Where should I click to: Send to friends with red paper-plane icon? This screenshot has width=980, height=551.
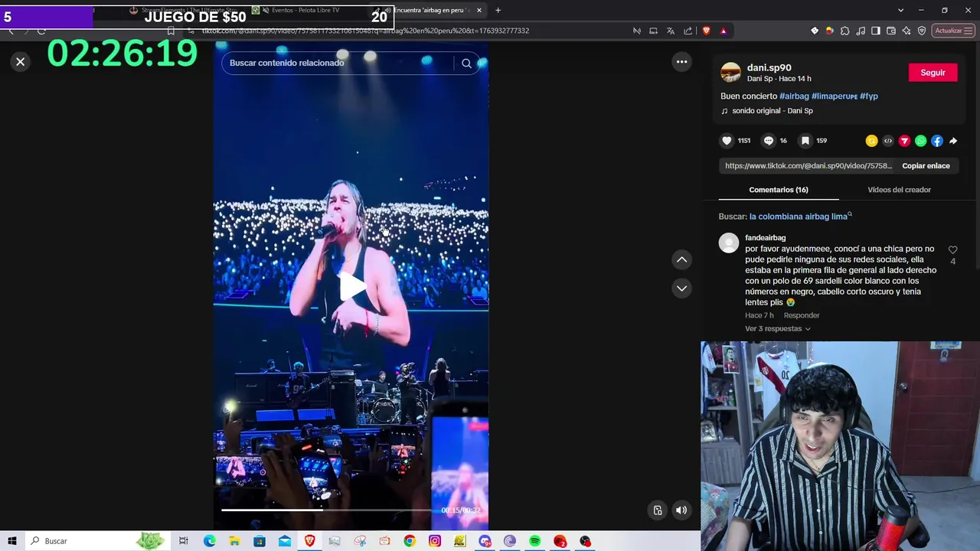coord(904,141)
